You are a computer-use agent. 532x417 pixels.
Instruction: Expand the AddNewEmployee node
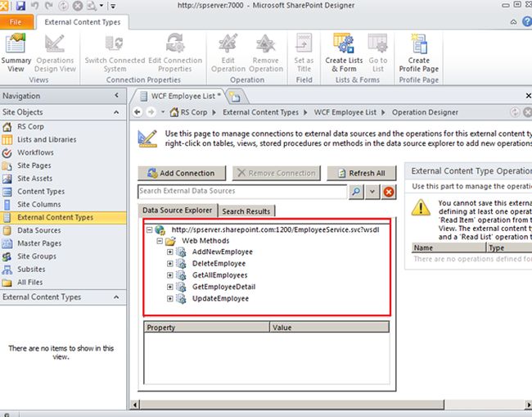coord(170,252)
